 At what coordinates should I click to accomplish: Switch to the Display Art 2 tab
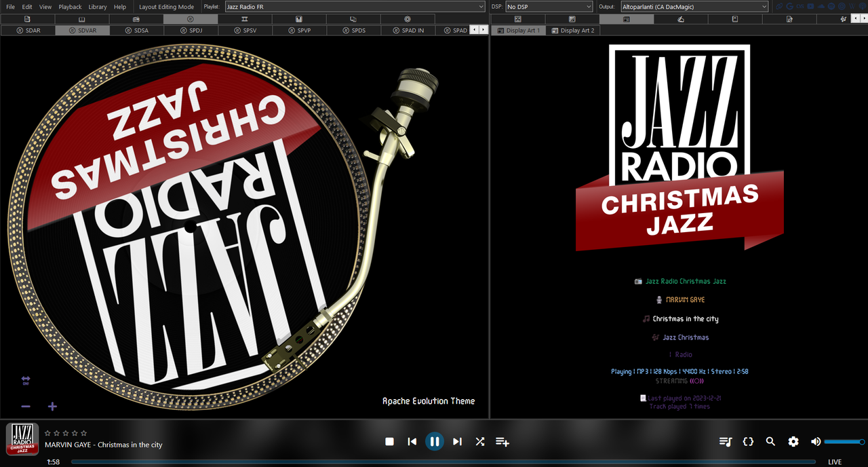tap(573, 31)
